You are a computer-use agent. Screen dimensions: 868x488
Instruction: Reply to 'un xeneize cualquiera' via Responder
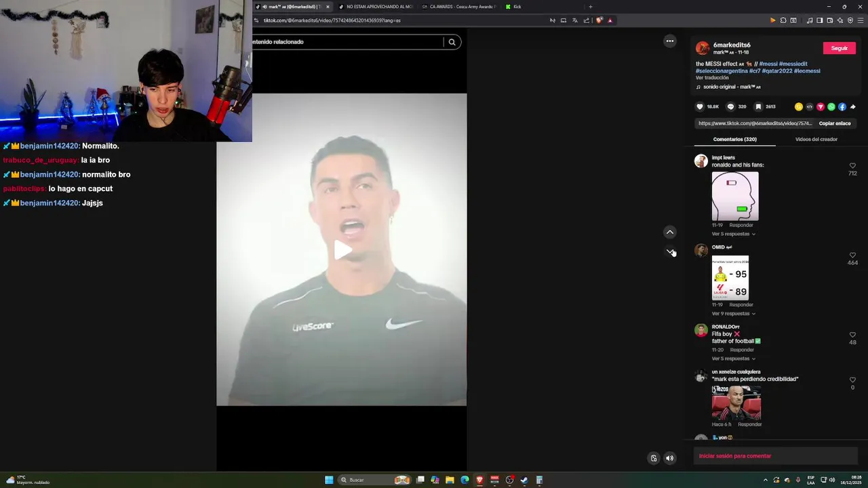tap(750, 424)
